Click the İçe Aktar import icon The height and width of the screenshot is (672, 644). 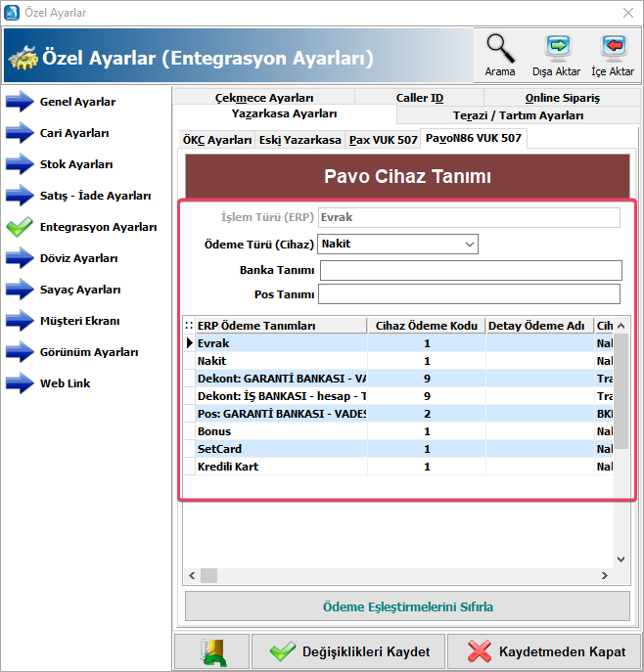tap(614, 48)
